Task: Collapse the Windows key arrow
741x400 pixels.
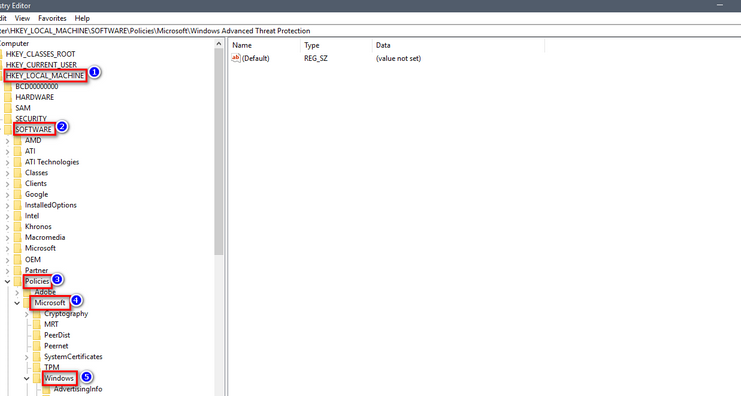Action: tap(26, 379)
